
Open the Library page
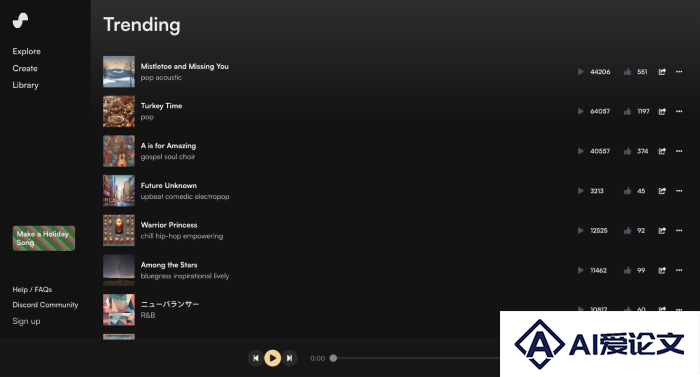(25, 85)
